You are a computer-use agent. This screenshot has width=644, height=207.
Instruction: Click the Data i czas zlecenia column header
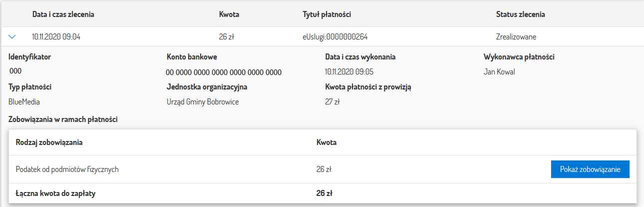coord(63,14)
